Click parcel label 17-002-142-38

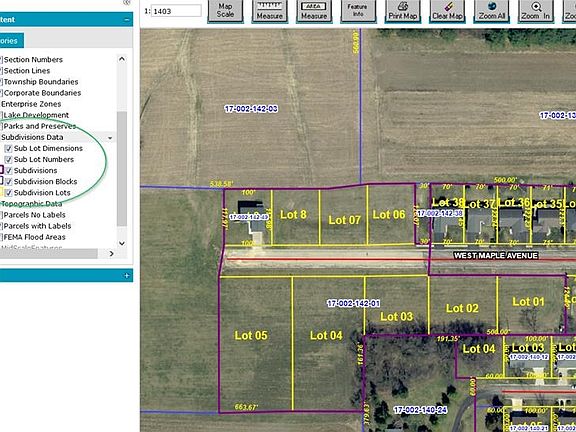pos(440,213)
